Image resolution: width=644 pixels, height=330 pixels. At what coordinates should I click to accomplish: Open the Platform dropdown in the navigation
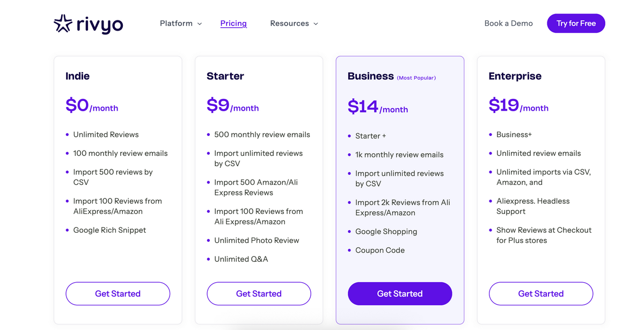[x=176, y=23]
